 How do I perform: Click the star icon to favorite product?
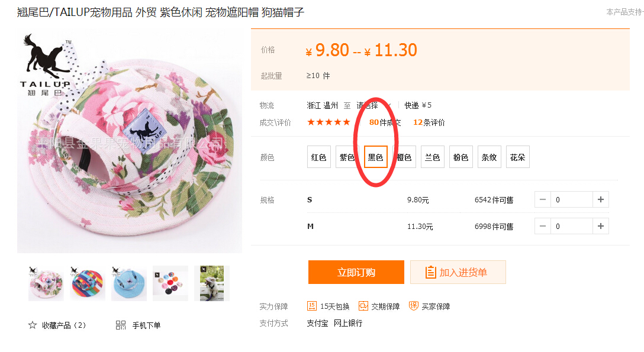33,325
